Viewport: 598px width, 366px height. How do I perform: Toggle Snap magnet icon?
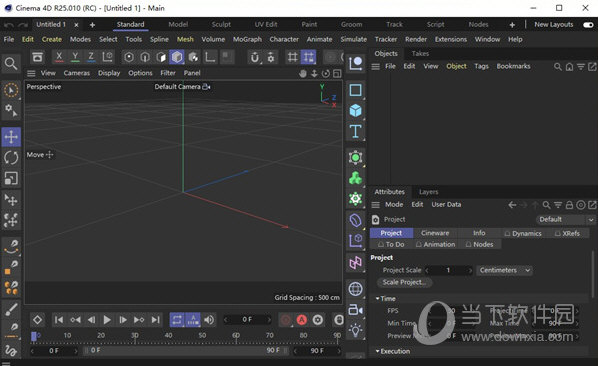(x=254, y=57)
